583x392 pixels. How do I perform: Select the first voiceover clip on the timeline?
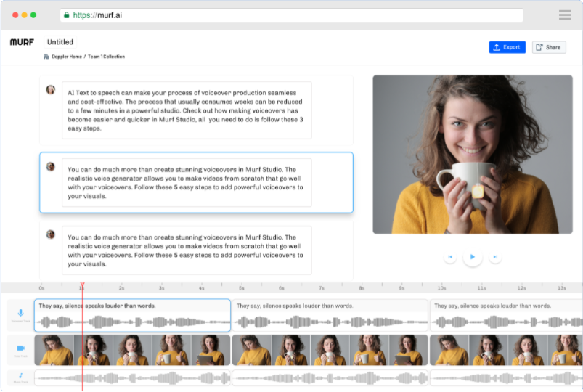point(132,315)
